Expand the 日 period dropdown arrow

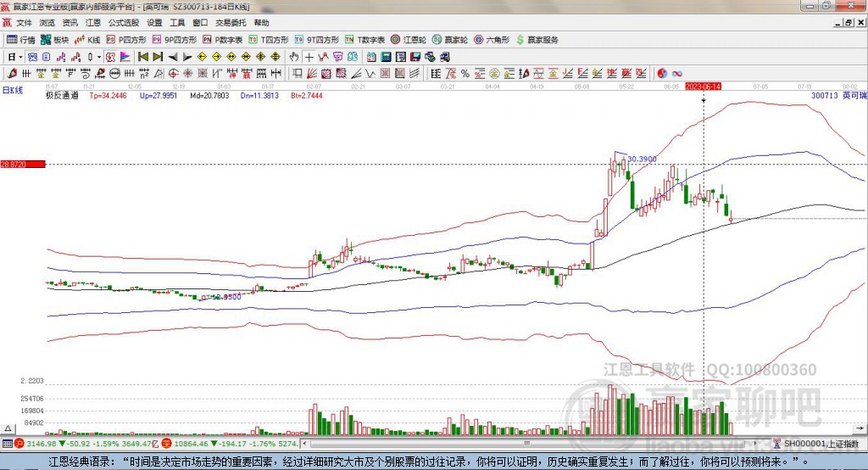click(20, 57)
